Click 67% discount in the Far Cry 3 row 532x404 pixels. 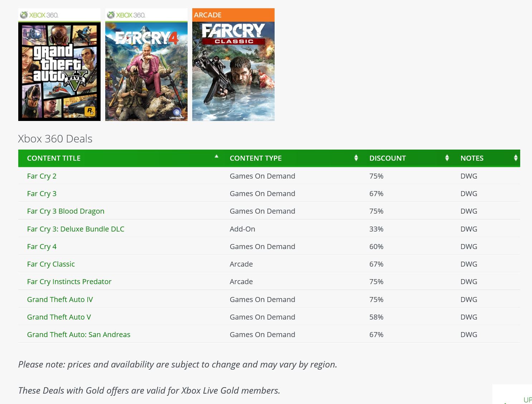pyautogui.click(x=376, y=194)
